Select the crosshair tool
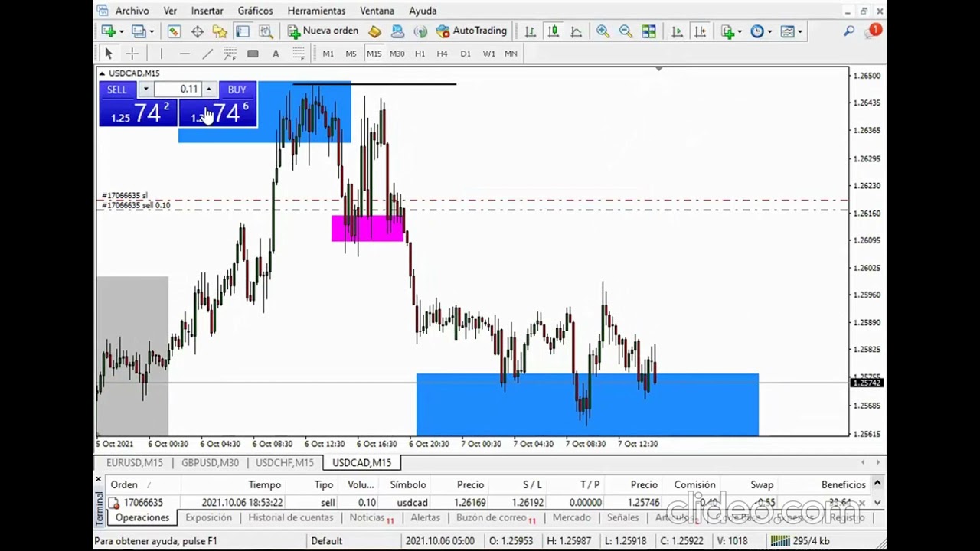 coord(132,54)
